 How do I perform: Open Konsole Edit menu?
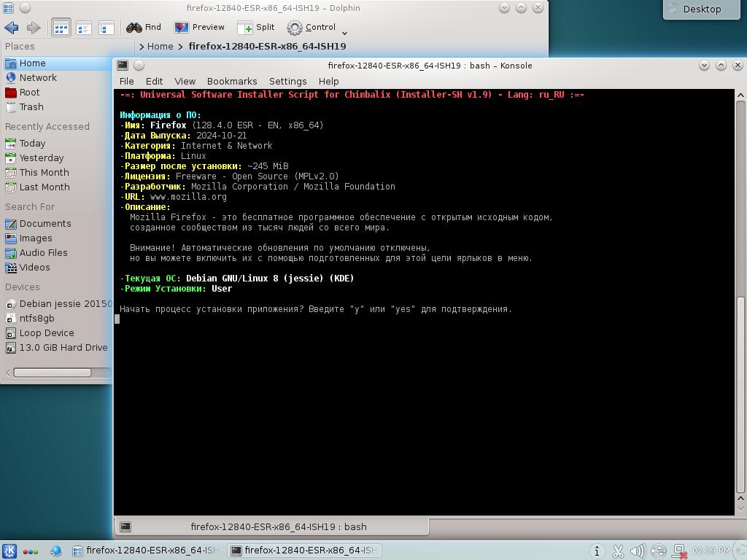tap(155, 82)
